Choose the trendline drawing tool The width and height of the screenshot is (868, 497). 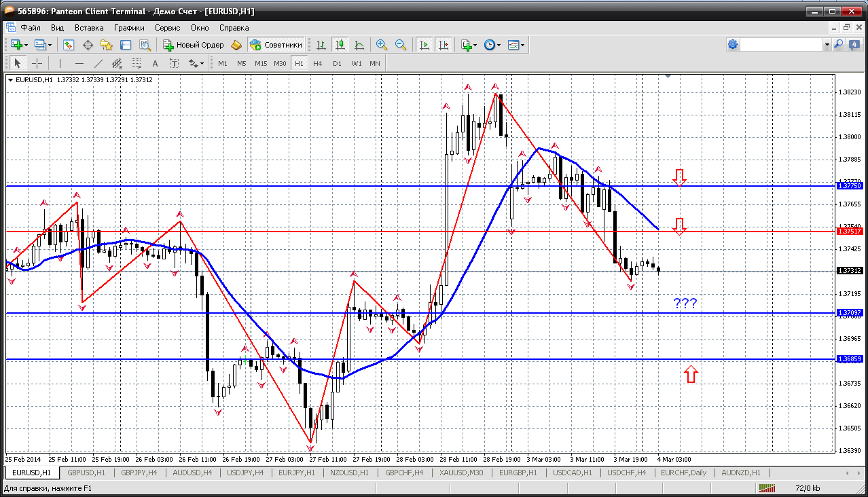(x=98, y=63)
